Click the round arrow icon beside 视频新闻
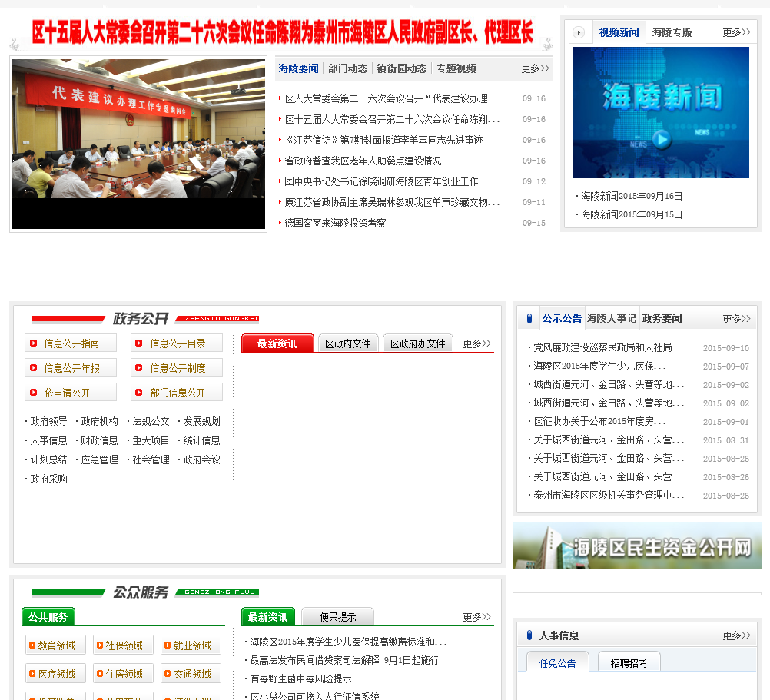The image size is (770, 700). [579, 32]
